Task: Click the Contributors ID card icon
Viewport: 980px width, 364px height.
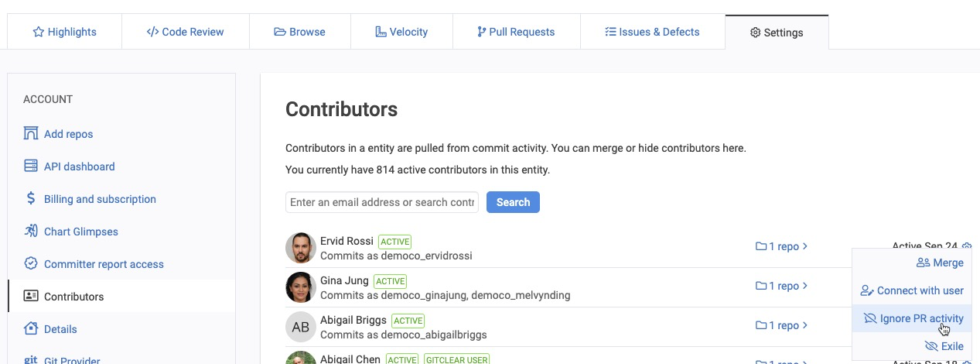Action: 31,296
